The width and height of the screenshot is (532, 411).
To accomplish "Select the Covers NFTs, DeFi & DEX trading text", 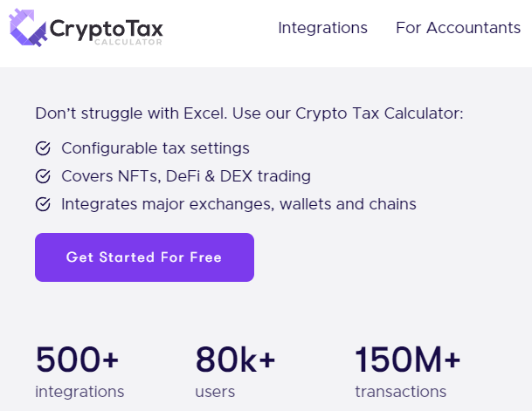I will [x=186, y=176].
